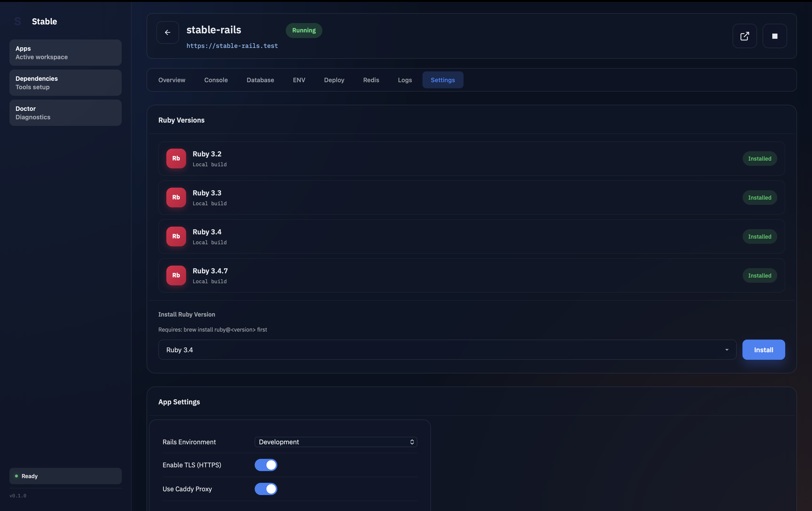Open Rails Environment Development dropdown
Image resolution: width=812 pixels, height=511 pixels.
pos(336,442)
